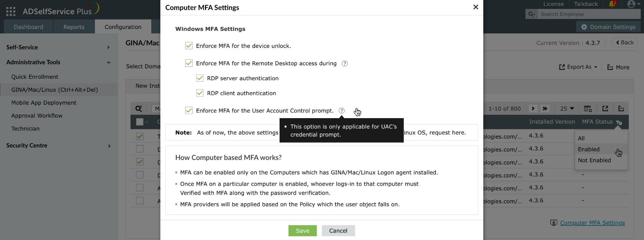644x240 pixels.
Task: Switch to the Reports tab
Action: tap(74, 27)
